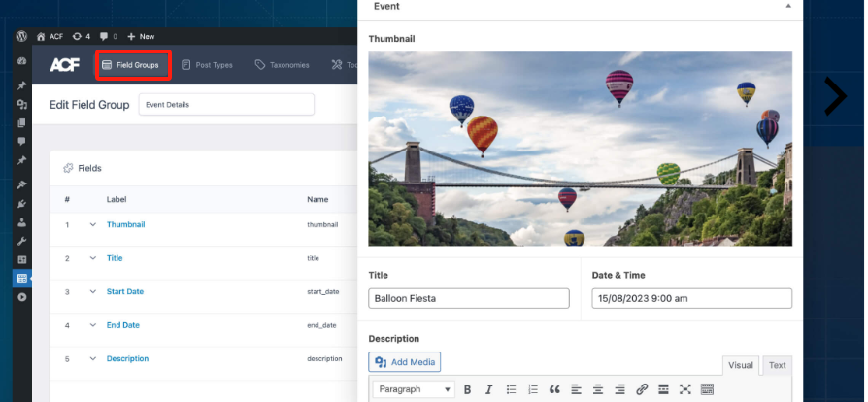Image resolution: width=868 pixels, height=402 pixels.
Task: Apply italic formatting in Description editor
Action: pos(487,389)
